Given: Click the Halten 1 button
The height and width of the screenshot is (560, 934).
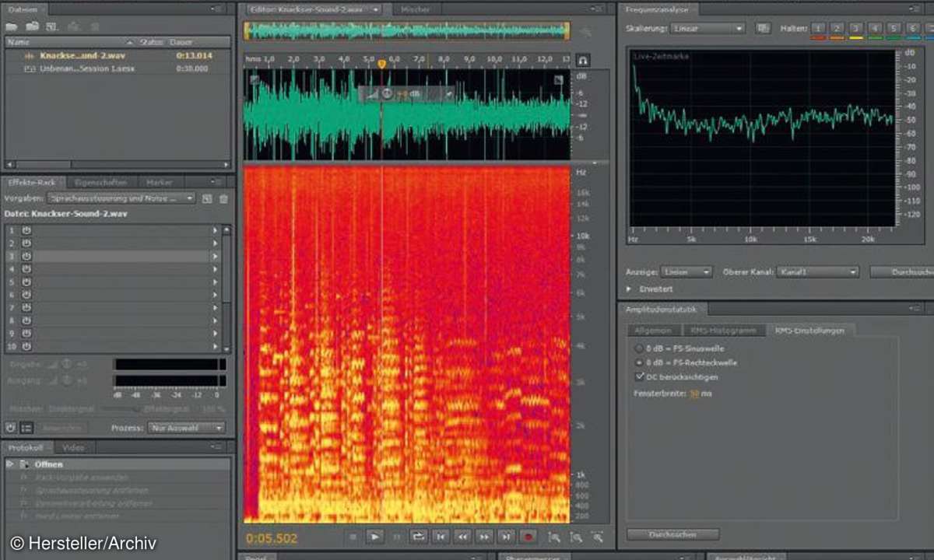Looking at the screenshot, I should [818, 28].
